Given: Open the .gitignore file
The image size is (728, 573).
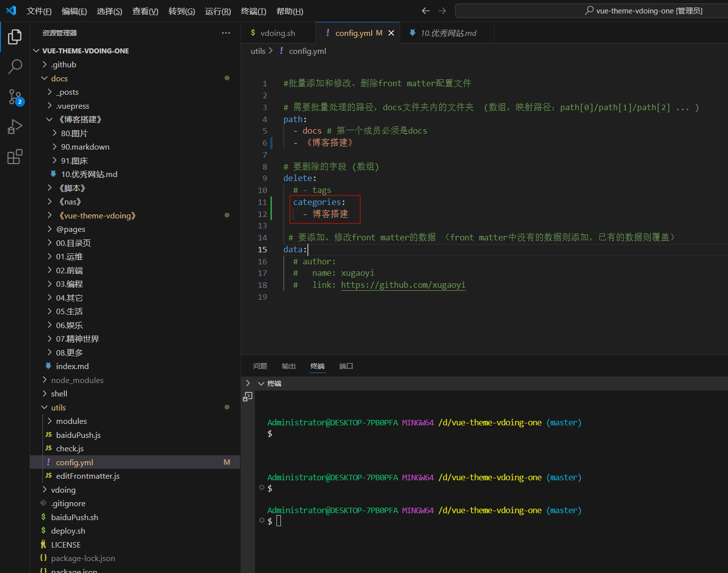Looking at the screenshot, I should pos(135,503).
